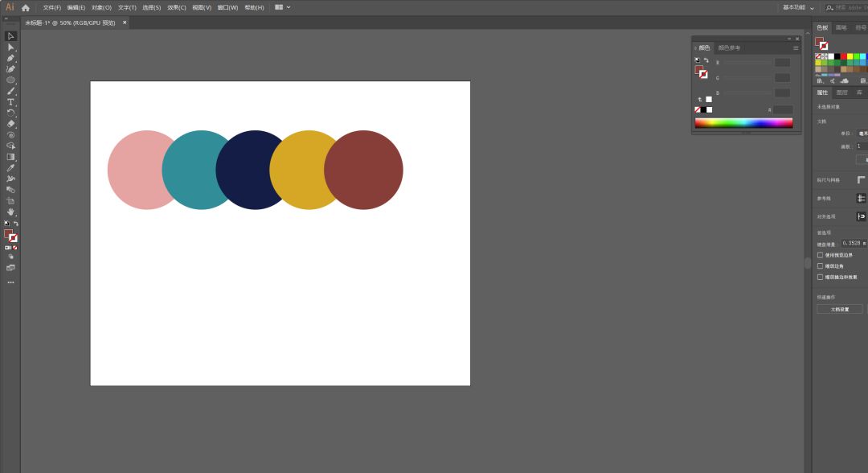Toggle 缩放描边和效果 checkbox
Image resolution: width=868 pixels, height=473 pixels.
[x=820, y=277]
